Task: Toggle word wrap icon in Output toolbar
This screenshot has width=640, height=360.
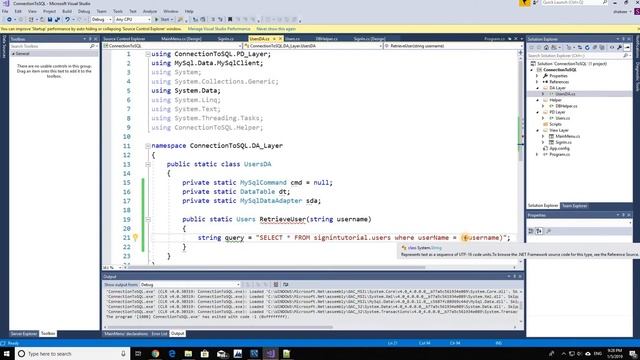Action: point(285,284)
